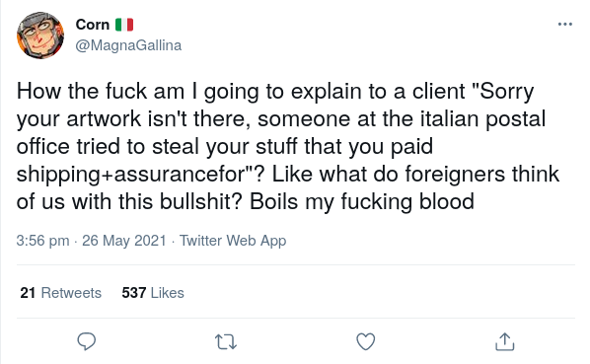This screenshot has height=364, width=590.
Task: Open the Twitter Web App source link
Action: tap(233, 241)
